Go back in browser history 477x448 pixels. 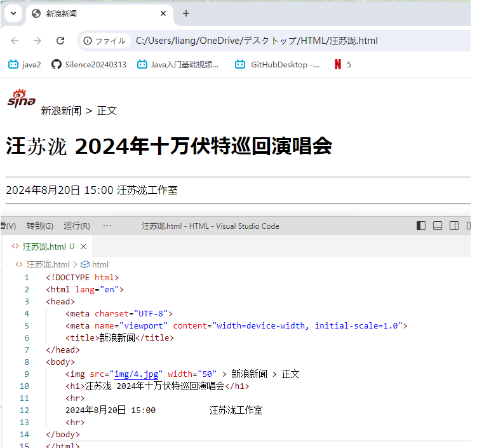pos(15,41)
